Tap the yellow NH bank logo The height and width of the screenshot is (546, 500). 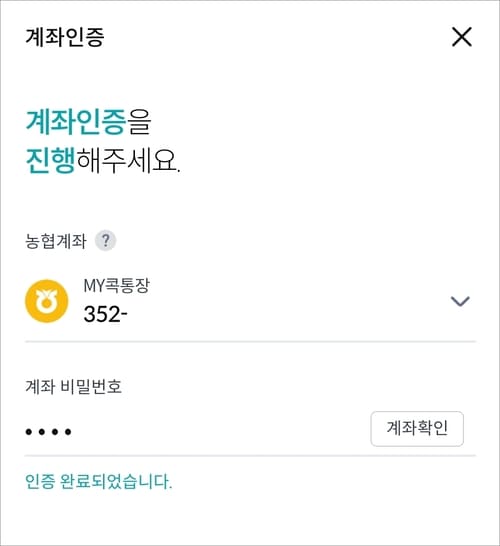coord(47,301)
